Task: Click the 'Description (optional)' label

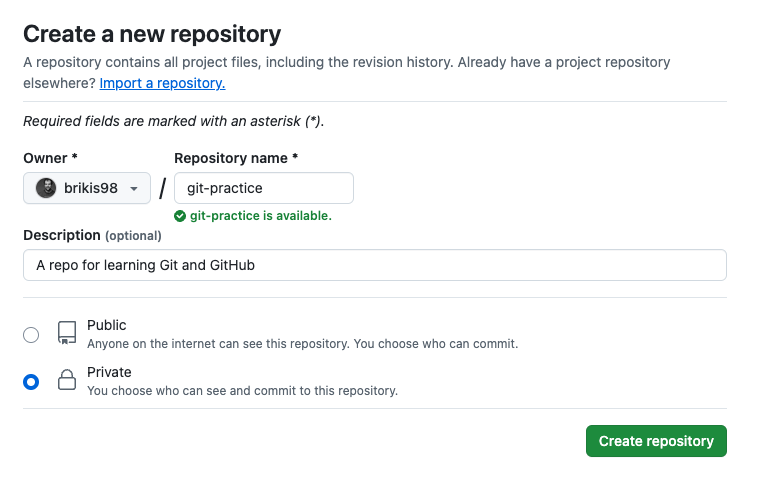Action: point(92,235)
